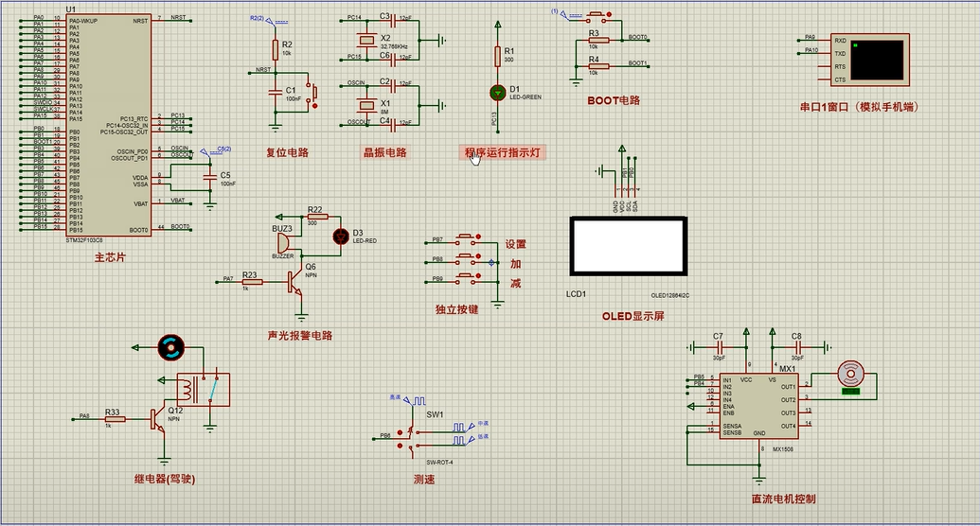Click the 直流电机控制 label

point(784,500)
